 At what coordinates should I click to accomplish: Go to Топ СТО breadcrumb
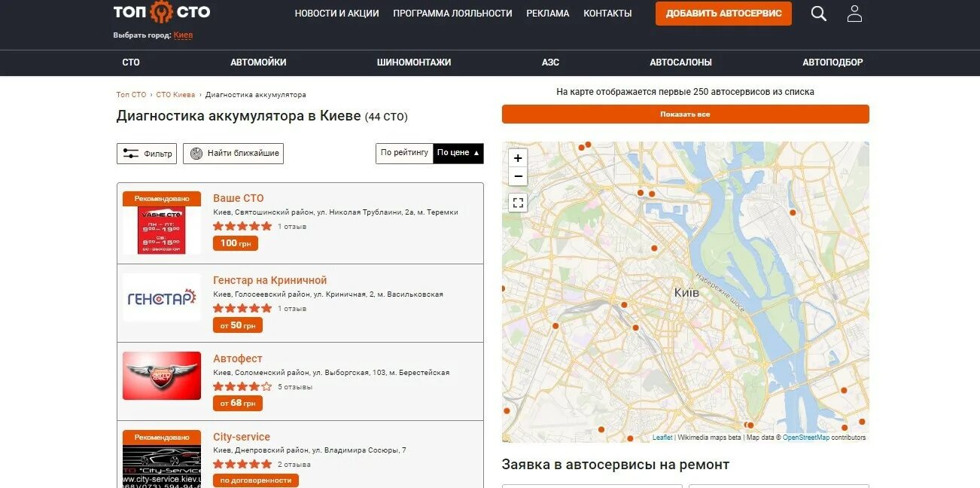point(131,95)
